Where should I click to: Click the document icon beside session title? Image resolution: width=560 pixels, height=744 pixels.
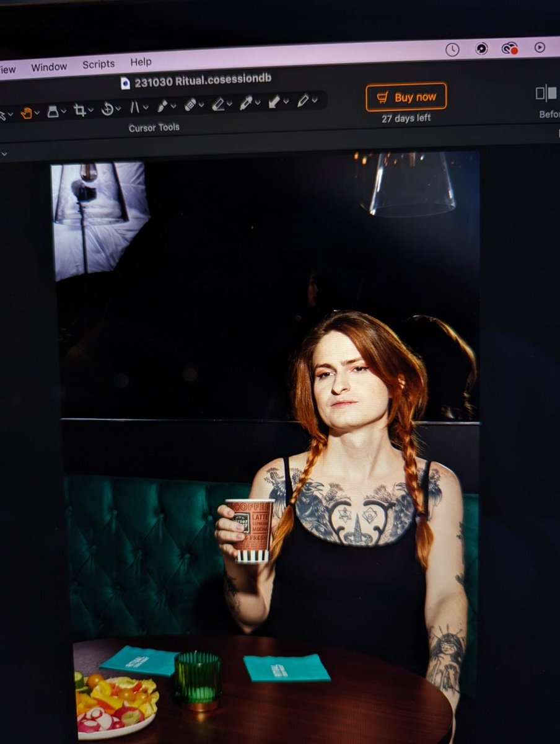tap(126, 82)
